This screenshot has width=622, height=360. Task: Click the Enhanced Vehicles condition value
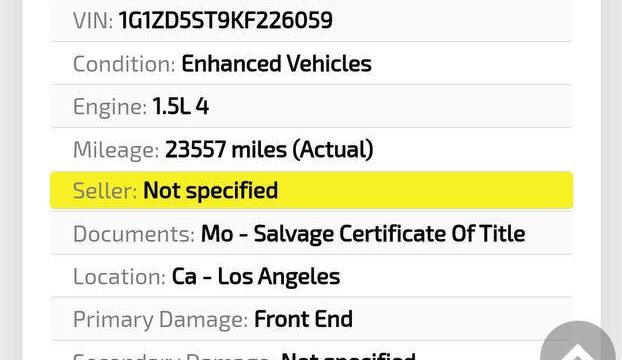pos(276,63)
